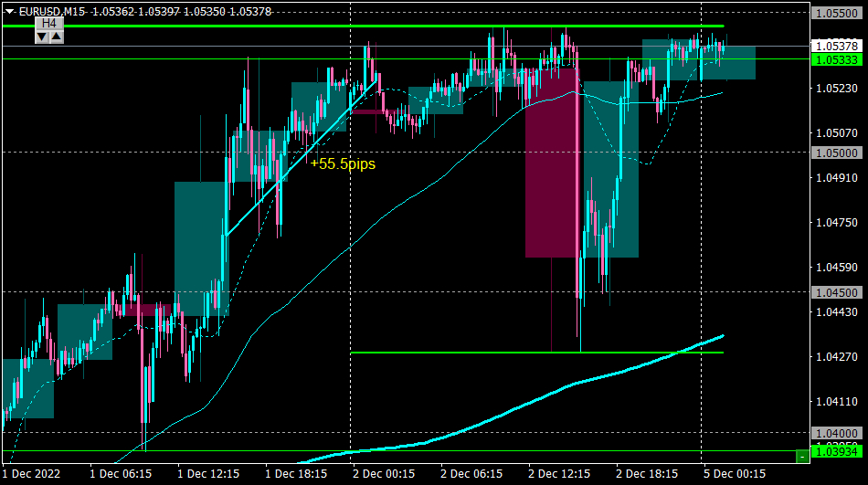This screenshot has height=485, width=868.
Task: Click the green minus button at chart corner
Action: click(802, 457)
